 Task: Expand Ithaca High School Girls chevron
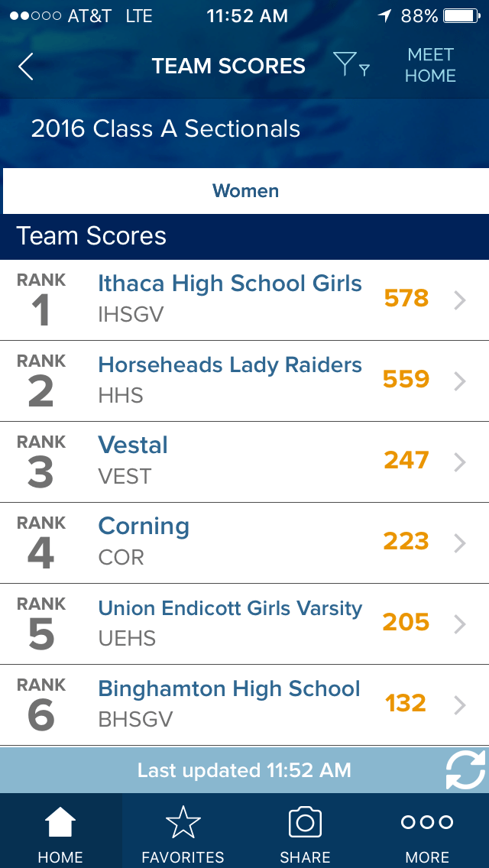coord(459,300)
